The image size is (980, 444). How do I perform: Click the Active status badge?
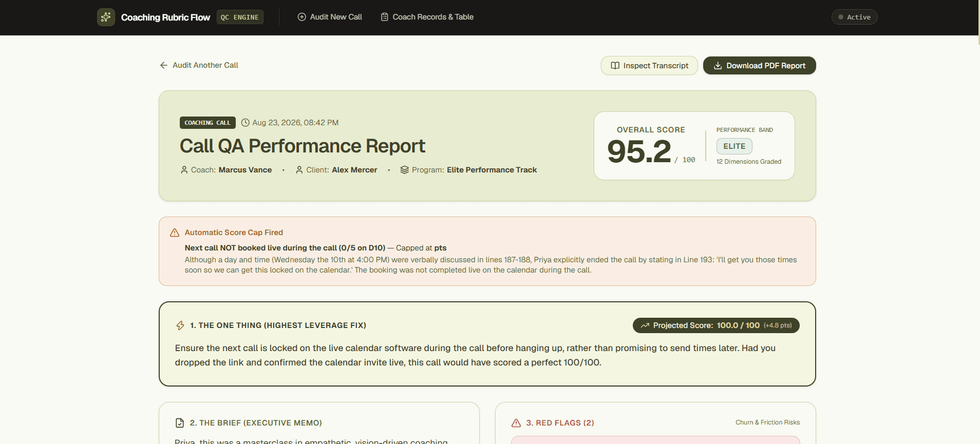tap(854, 17)
